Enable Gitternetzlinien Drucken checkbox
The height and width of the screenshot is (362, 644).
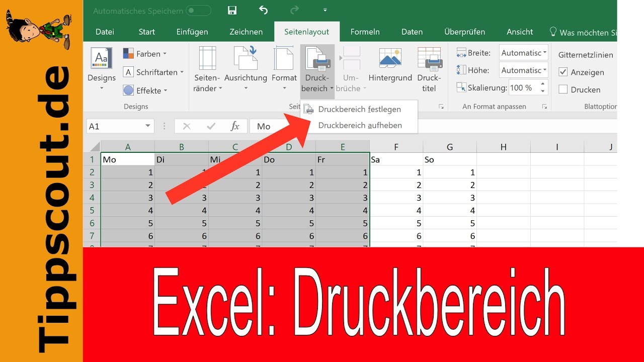click(x=563, y=89)
